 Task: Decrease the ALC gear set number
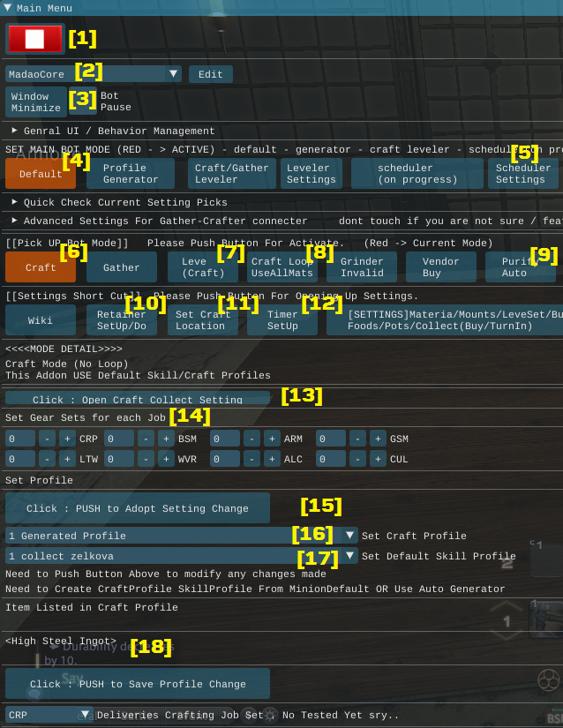(x=251, y=459)
